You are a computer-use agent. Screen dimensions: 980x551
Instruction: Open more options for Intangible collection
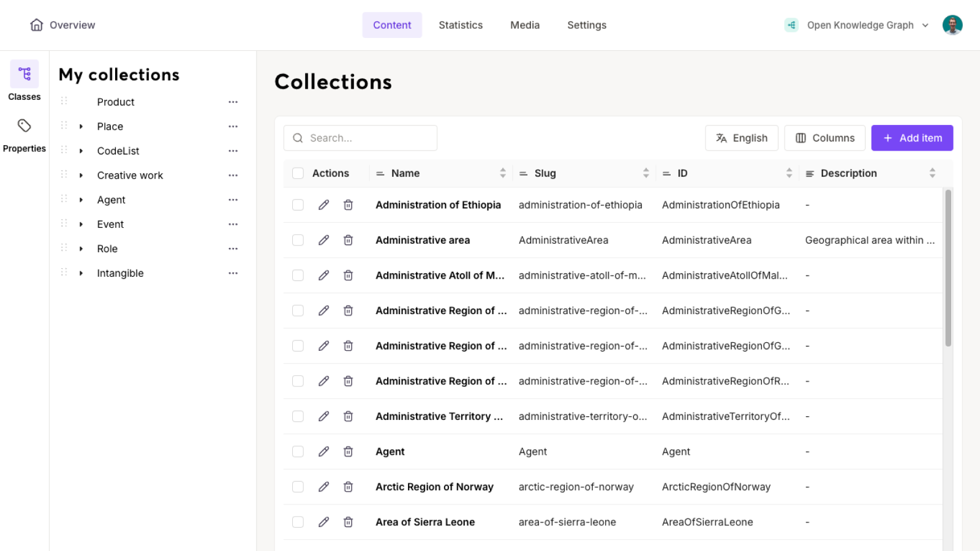click(x=233, y=274)
